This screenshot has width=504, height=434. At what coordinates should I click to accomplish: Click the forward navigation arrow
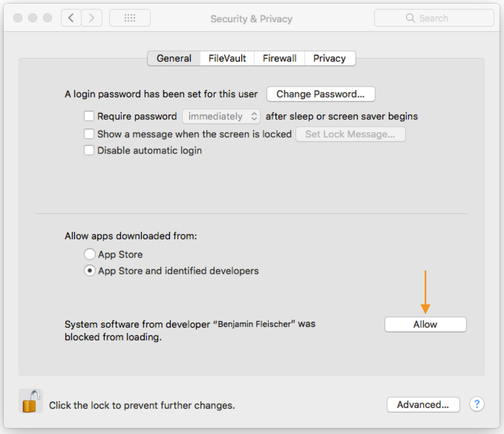[x=92, y=18]
